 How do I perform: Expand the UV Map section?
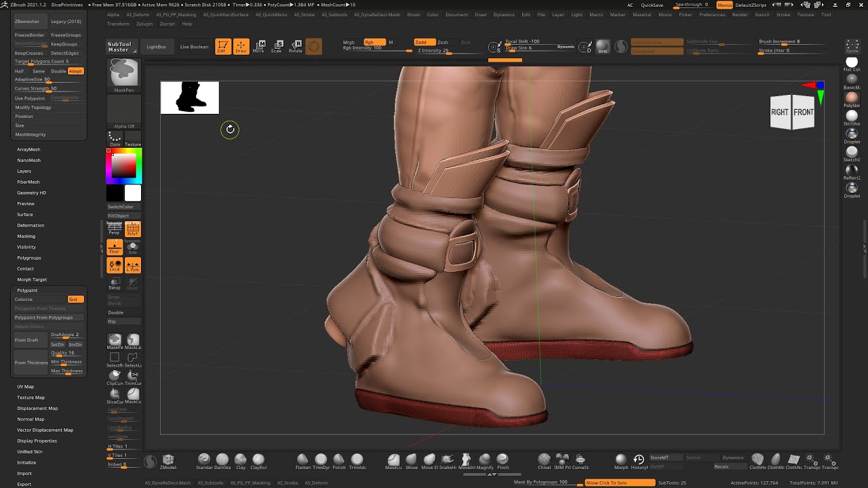tap(26, 386)
